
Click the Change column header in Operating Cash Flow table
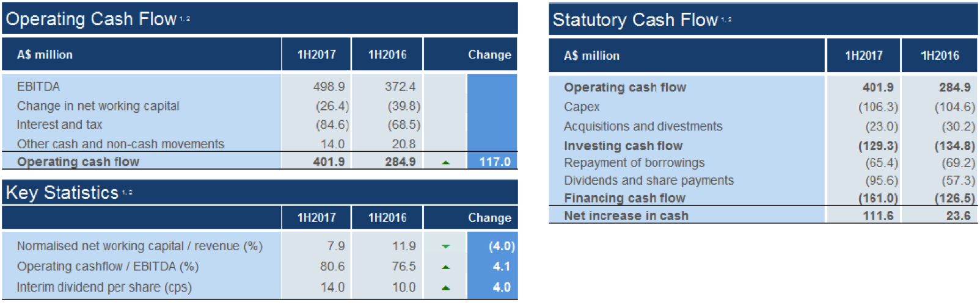pyautogui.click(x=489, y=55)
